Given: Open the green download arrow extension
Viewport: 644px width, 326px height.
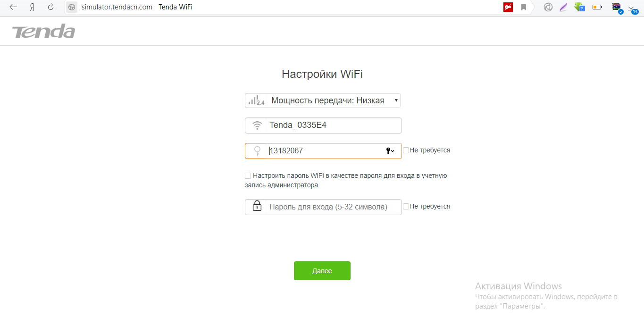Looking at the screenshot, I should (x=578, y=7).
